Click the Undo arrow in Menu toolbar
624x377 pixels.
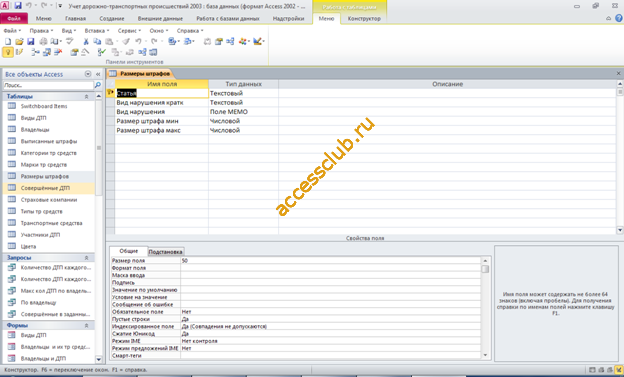138,41
